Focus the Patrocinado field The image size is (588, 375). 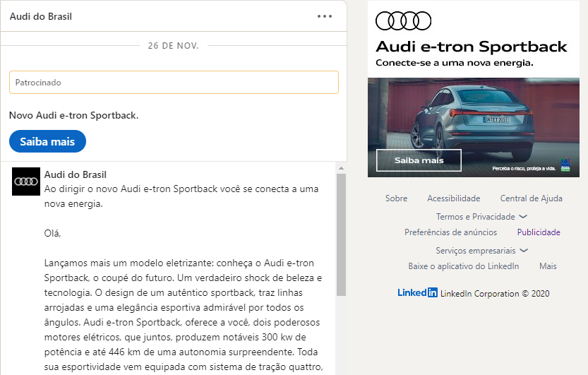tap(174, 82)
